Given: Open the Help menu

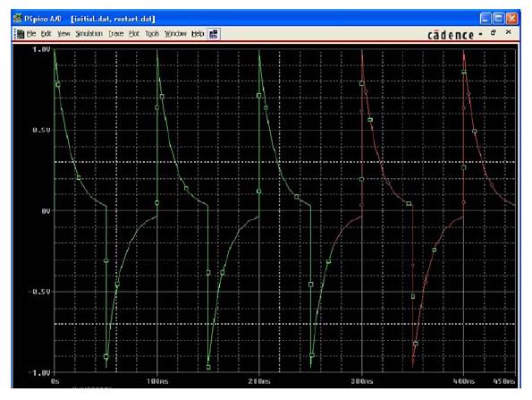Looking at the screenshot, I should click(x=198, y=34).
